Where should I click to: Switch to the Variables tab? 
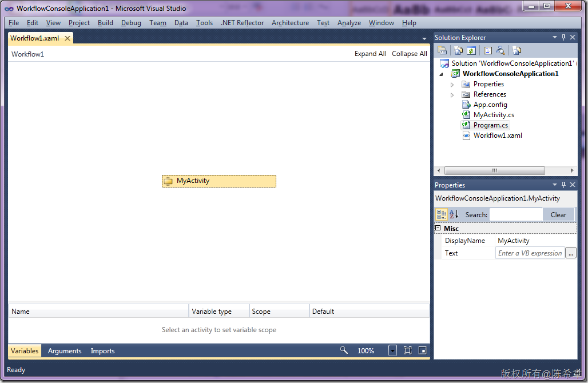pos(25,351)
